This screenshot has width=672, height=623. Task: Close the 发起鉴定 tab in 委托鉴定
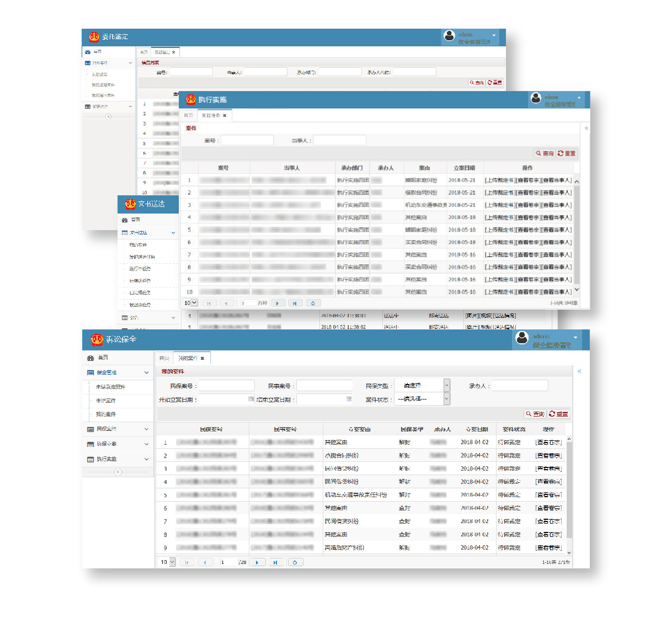(x=174, y=52)
